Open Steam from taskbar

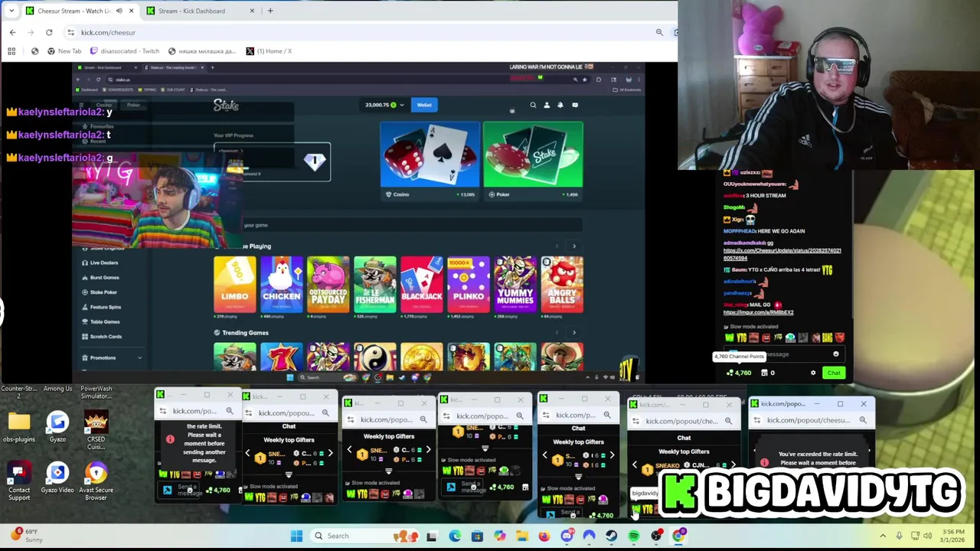tap(611, 536)
